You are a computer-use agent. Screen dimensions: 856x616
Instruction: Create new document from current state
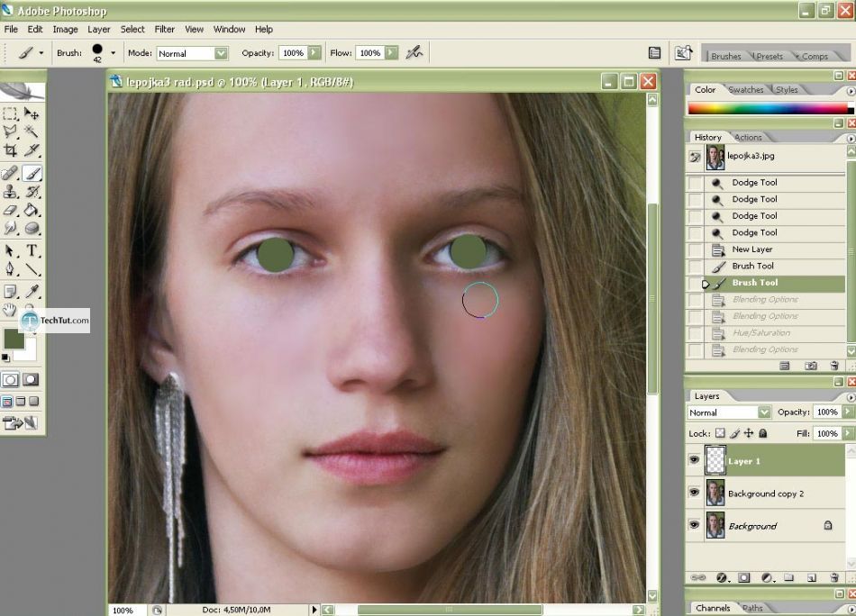pos(785,366)
